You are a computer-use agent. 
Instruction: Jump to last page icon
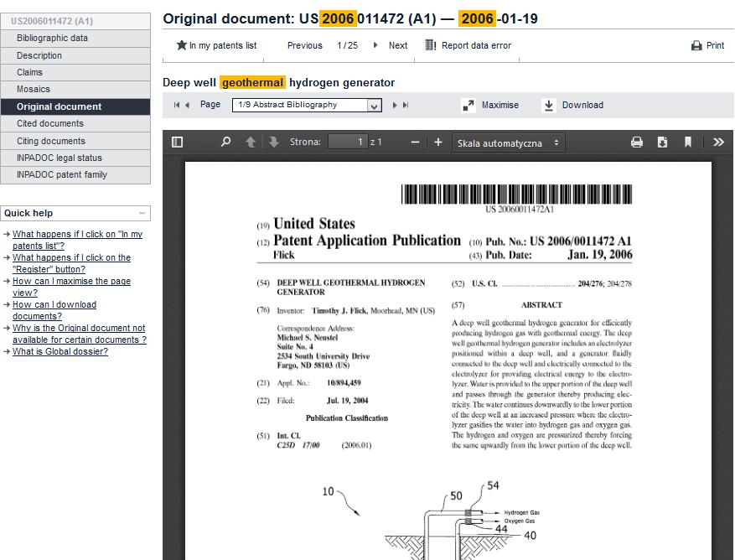[406, 105]
